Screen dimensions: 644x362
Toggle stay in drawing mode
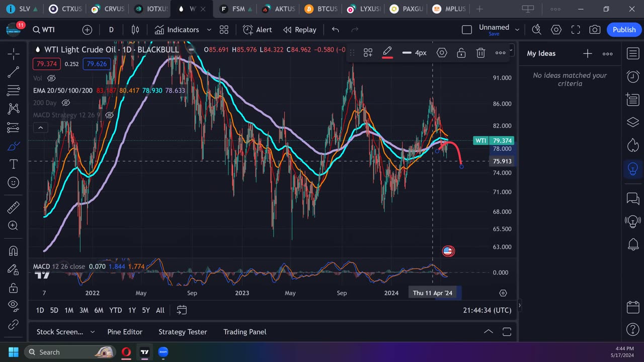(14, 269)
